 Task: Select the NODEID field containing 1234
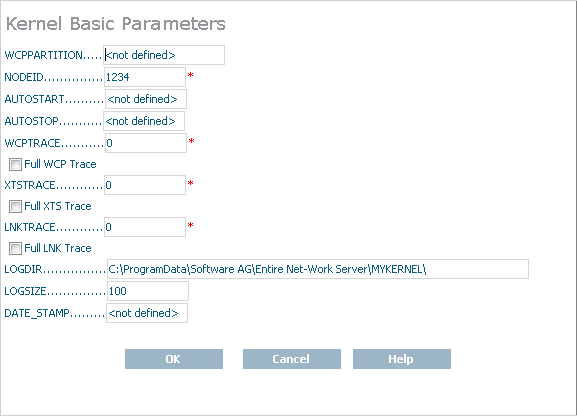[145, 77]
